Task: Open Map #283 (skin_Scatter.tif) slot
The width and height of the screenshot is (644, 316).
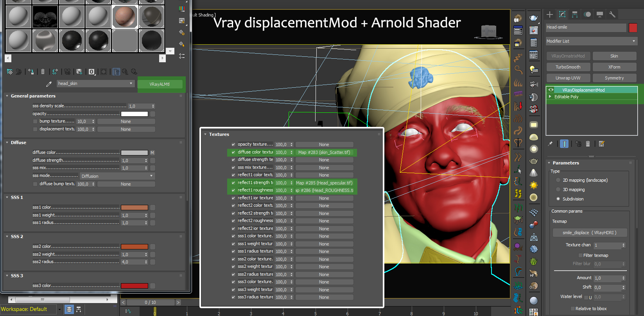Action: coord(324,152)
